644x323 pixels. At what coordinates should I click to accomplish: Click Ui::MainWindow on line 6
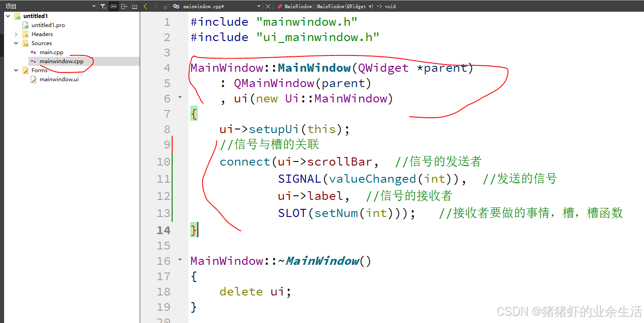click(336, 99)
